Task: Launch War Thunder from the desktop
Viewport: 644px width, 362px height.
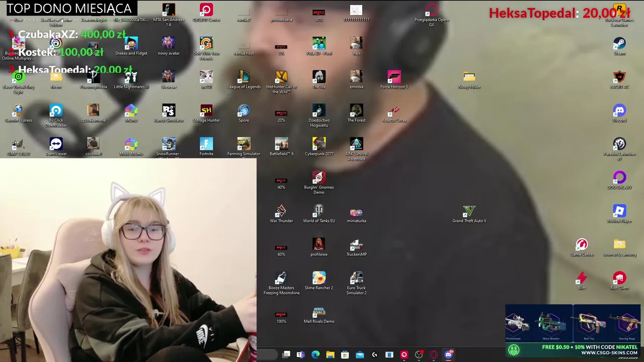Action: coord(281,214)
